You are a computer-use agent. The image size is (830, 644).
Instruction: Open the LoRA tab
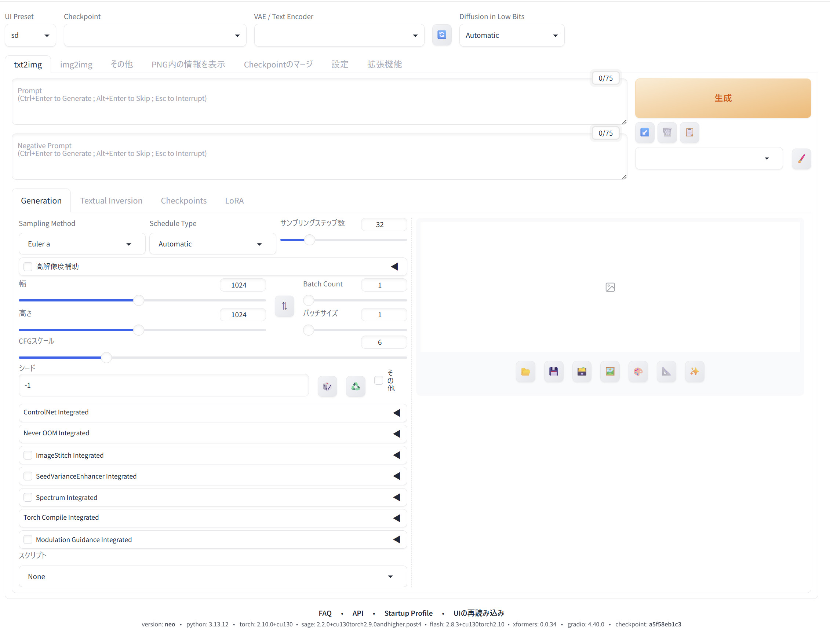click(x=234, y=201)
